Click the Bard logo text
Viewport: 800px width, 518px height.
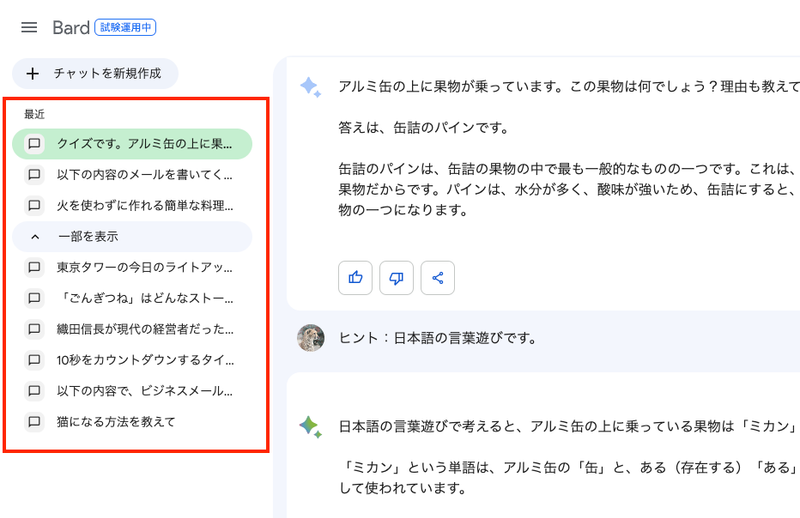coord(71,28)
